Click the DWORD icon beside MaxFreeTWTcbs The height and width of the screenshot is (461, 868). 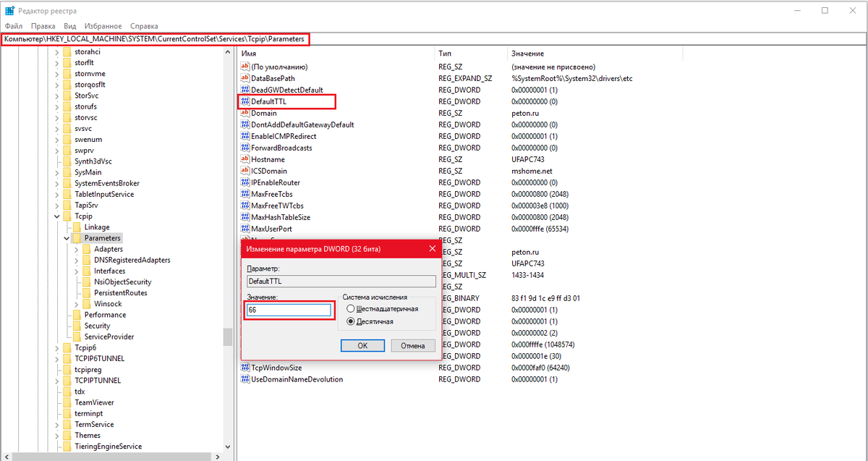click(244, 206)
